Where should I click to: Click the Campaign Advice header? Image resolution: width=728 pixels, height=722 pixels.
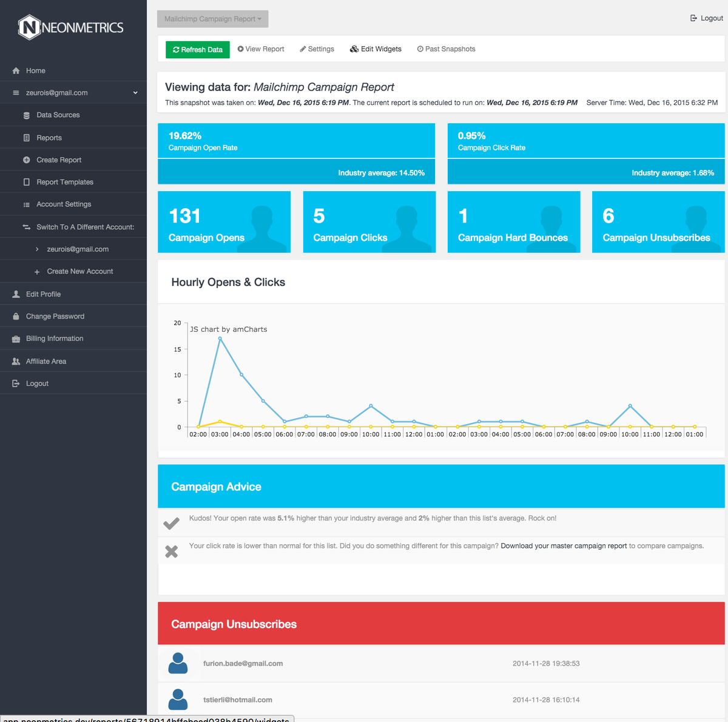coord(441,487)
